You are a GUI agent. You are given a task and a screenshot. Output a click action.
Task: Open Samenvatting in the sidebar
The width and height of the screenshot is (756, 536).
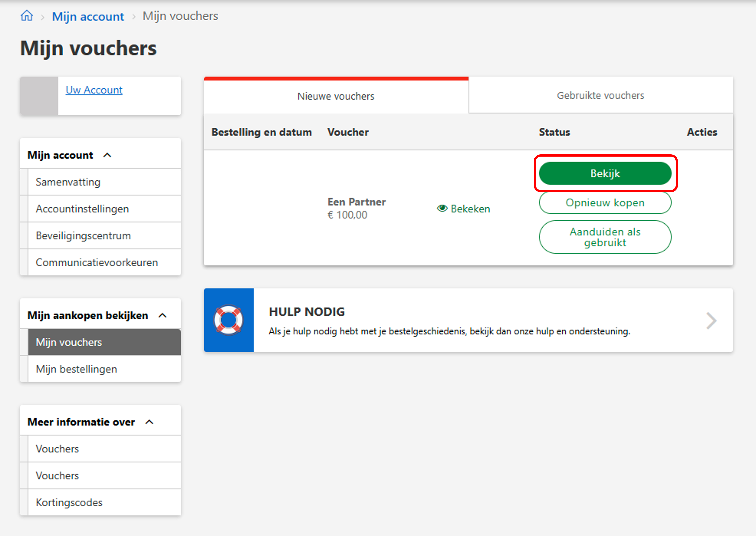tap(104, 182)
